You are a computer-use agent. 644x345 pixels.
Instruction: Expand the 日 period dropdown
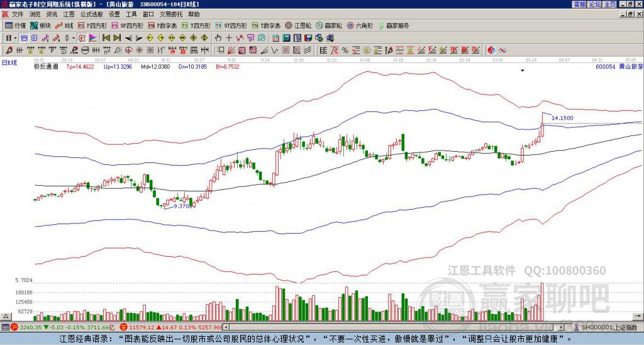15,38
